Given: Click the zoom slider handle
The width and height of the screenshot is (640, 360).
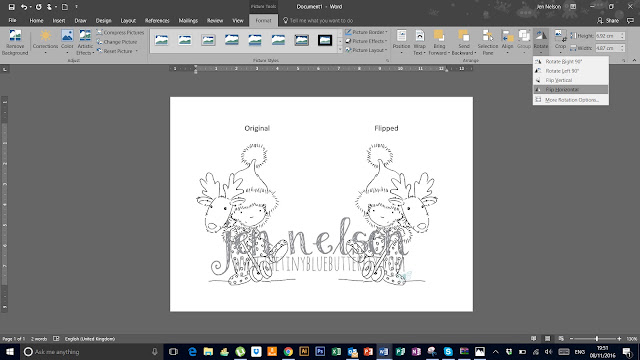Looking at the screenshot, I should 597,339.
